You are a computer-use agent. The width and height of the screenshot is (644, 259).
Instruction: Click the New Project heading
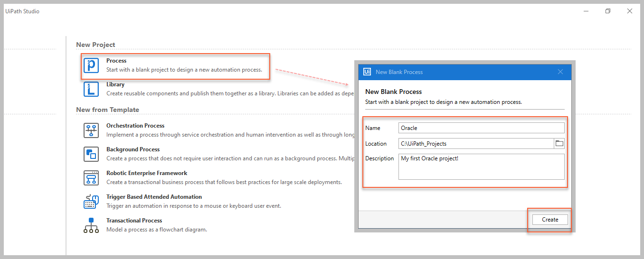tap(95, 45)
